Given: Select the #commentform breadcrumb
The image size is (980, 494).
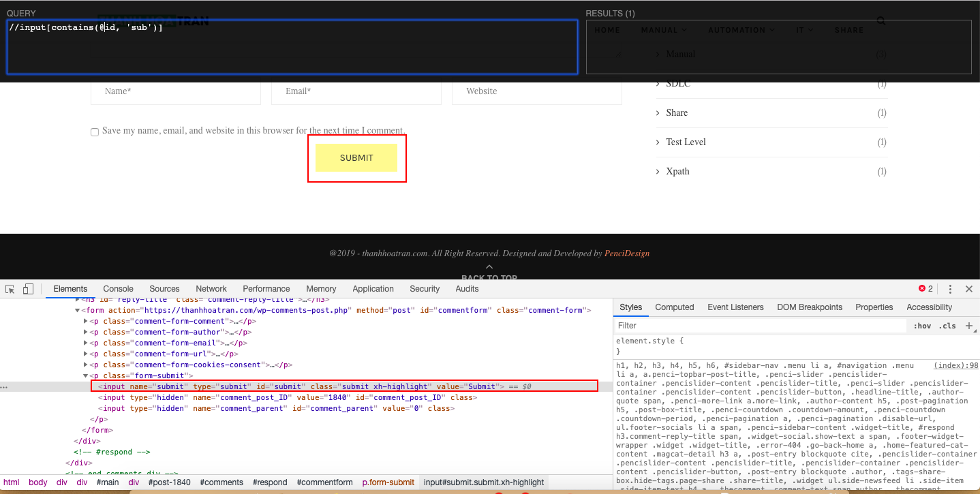Looking at the screenshot, I should tap(324, 482).
